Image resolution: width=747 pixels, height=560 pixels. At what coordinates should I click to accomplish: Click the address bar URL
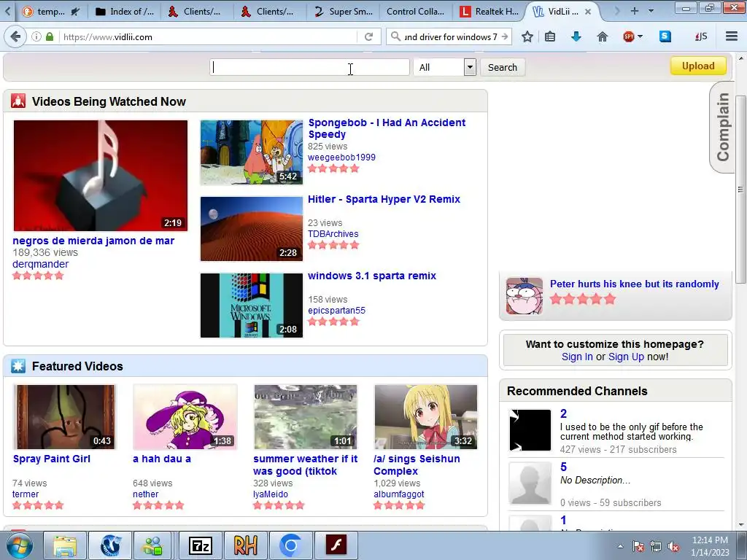[x=108, y=36]
